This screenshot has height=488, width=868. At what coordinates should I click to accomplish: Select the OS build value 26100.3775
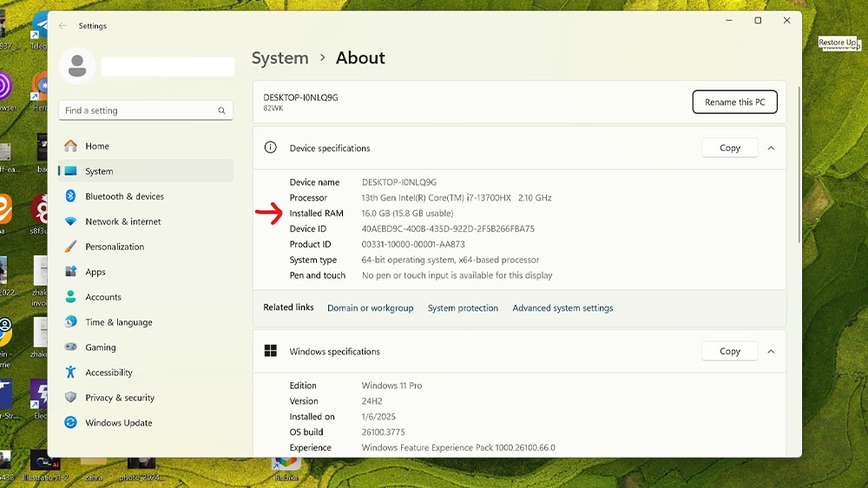383,432
